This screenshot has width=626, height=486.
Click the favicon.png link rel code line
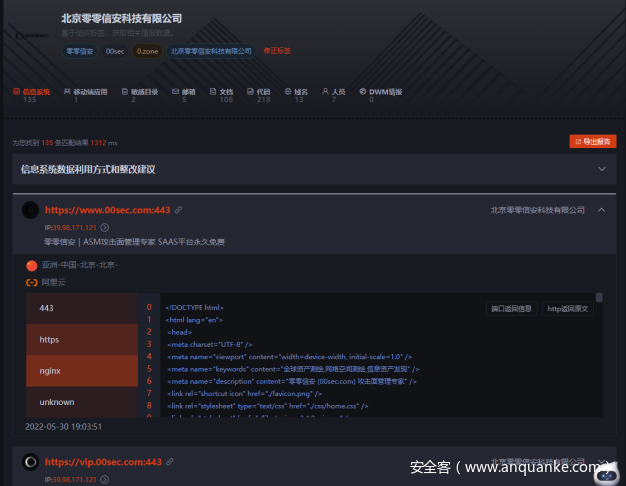coord(244,394)
